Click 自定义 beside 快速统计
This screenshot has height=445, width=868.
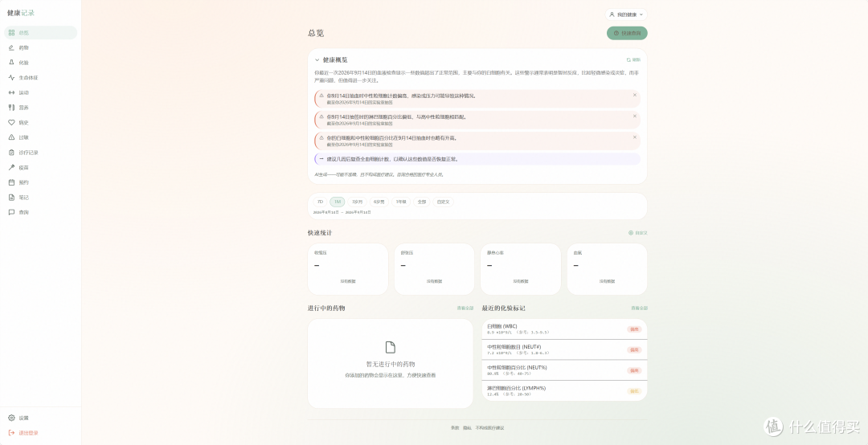[x=637, y=233]
